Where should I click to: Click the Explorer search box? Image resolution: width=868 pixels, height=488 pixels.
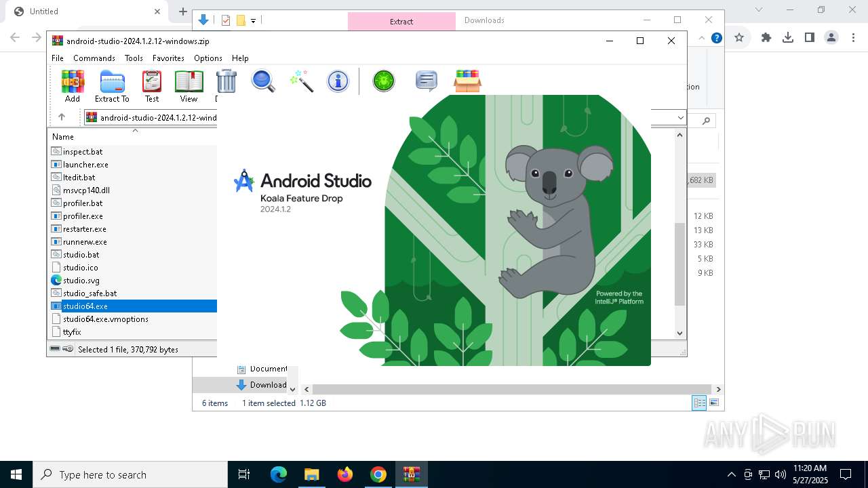pyautogui.click(x=702, y=121)
